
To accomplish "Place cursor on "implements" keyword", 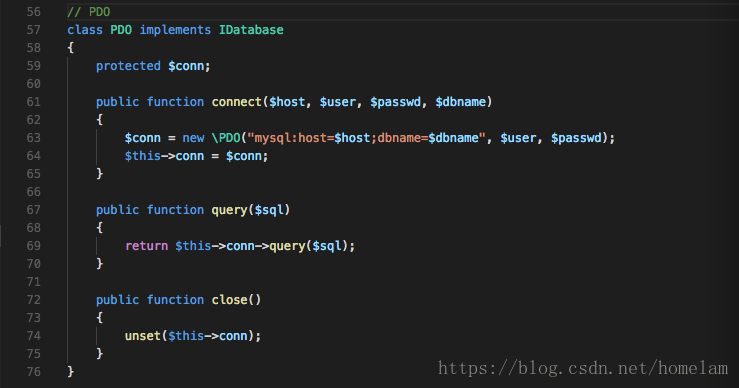I will [175, 30].
